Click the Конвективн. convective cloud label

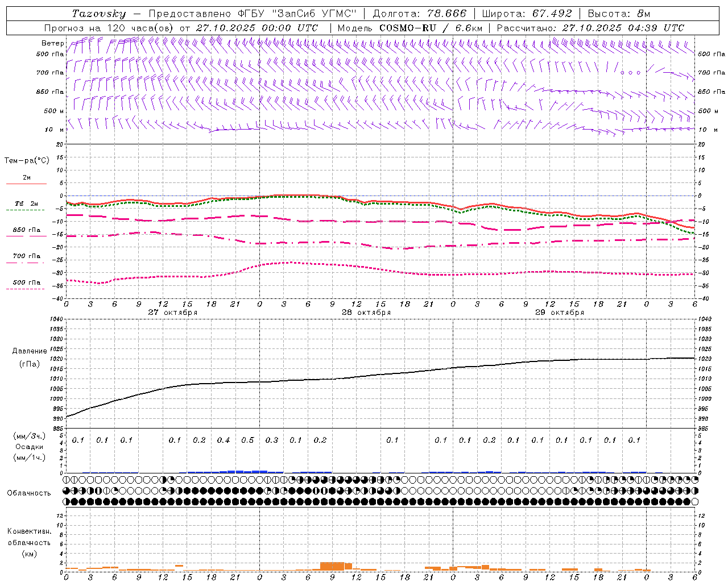coord(29,531)
